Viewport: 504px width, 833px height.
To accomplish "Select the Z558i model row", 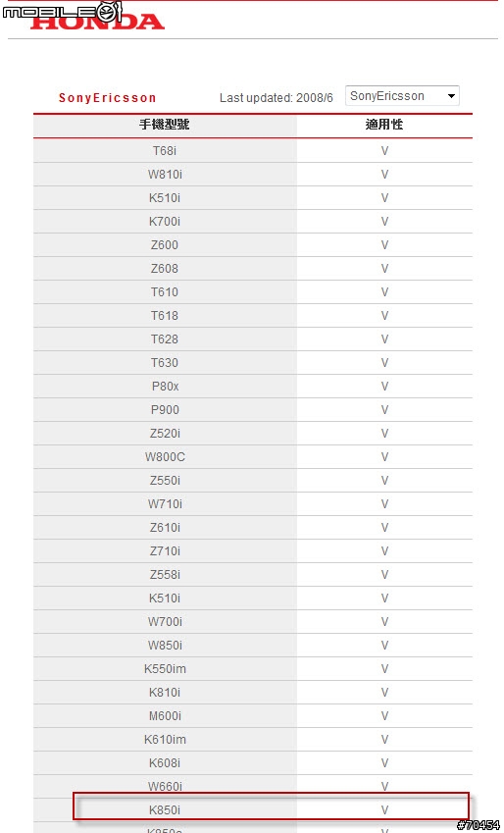I will click(253, 574).
